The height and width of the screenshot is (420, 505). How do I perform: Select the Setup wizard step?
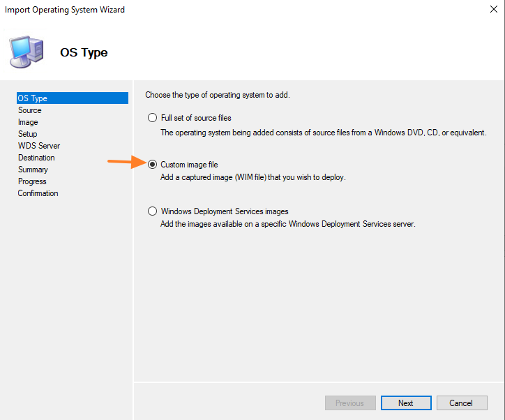pyautogui.click(x=28, y=134)
